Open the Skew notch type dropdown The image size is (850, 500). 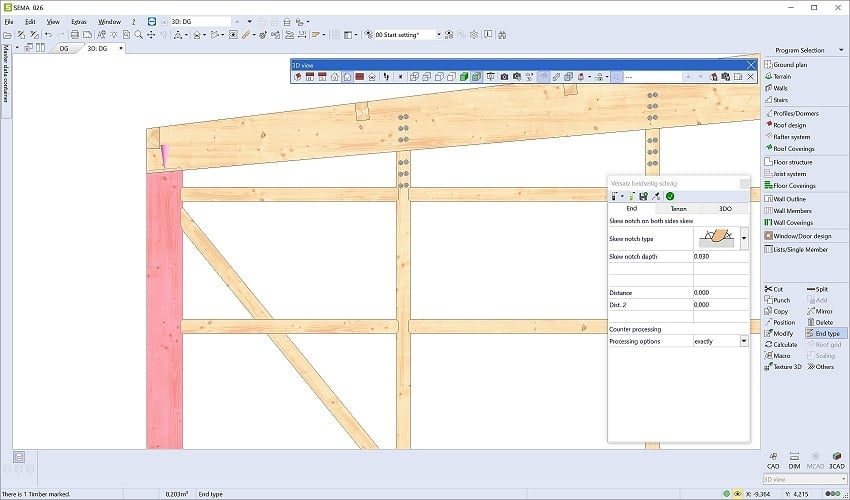coord(744,239)
